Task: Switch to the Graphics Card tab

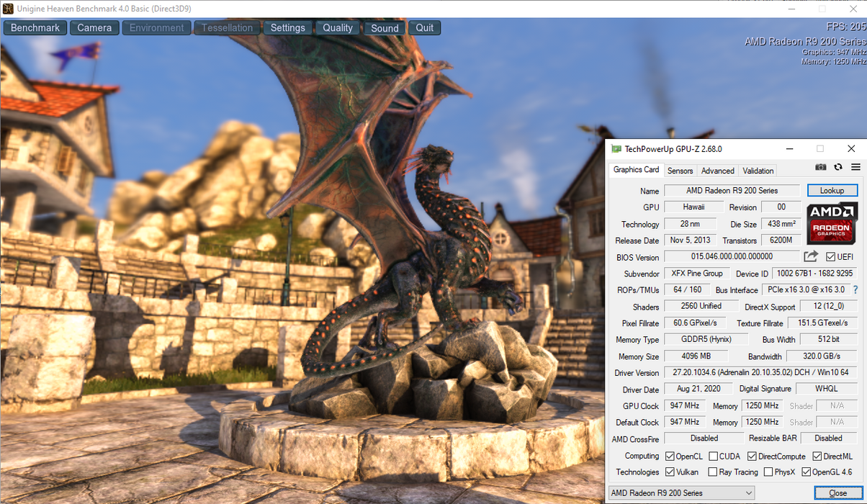Action: pos(636,170)
